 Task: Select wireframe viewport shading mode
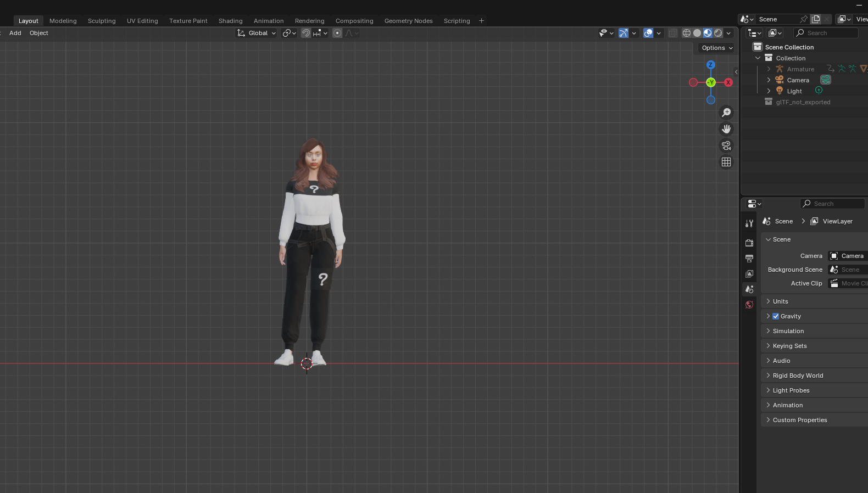687,33
